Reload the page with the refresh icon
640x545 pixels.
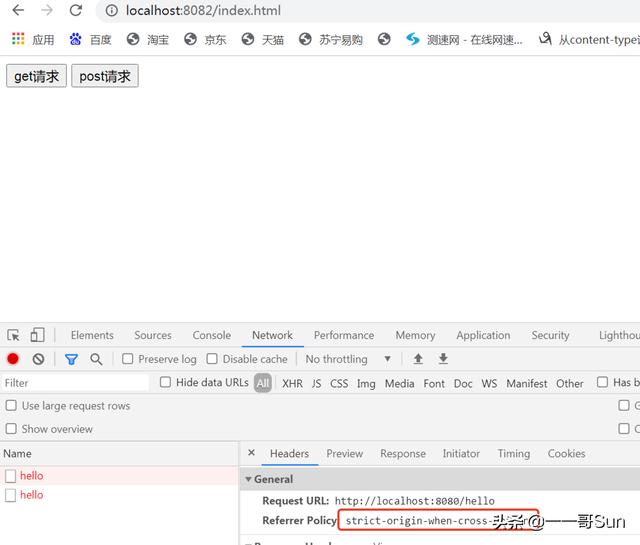click(x=76, y=10)
